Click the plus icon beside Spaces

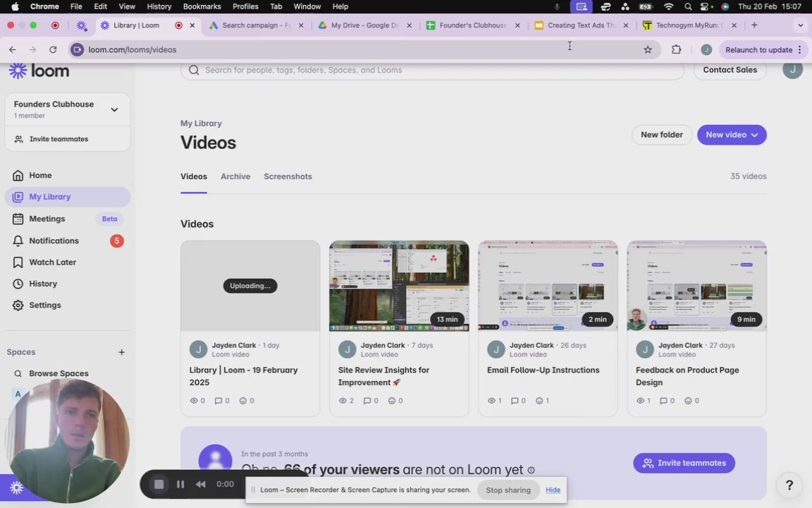pyautogui.click(x=121, y=352)
